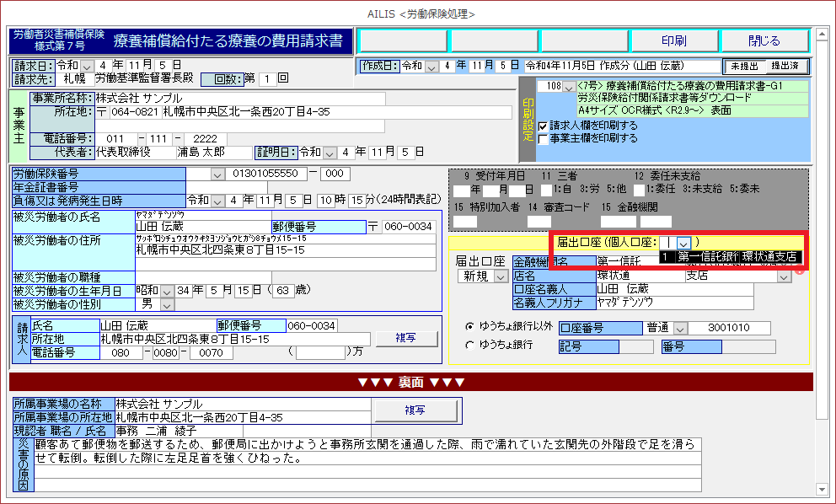Screen dimensions: 836x504
Task: Open the 店名 支店 dropdown arrow
Action: [785, 276]
